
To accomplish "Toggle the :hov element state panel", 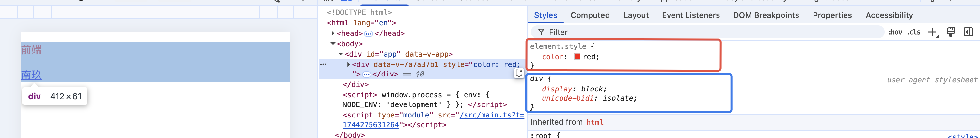I will [895, 32].
